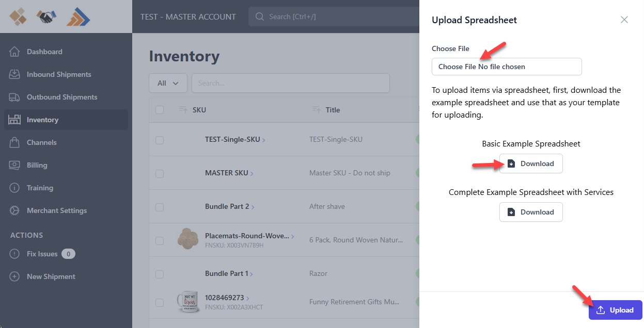Open the Bundle Part 1 item
The image size is (644, 328).
[229, 273]
